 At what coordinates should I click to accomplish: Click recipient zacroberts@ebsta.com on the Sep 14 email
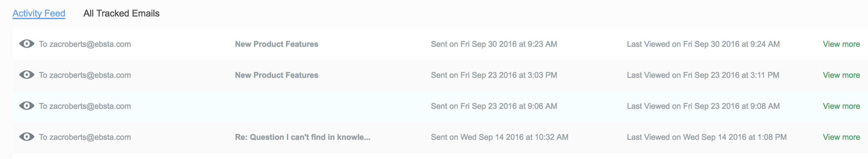tap(85, 137)
